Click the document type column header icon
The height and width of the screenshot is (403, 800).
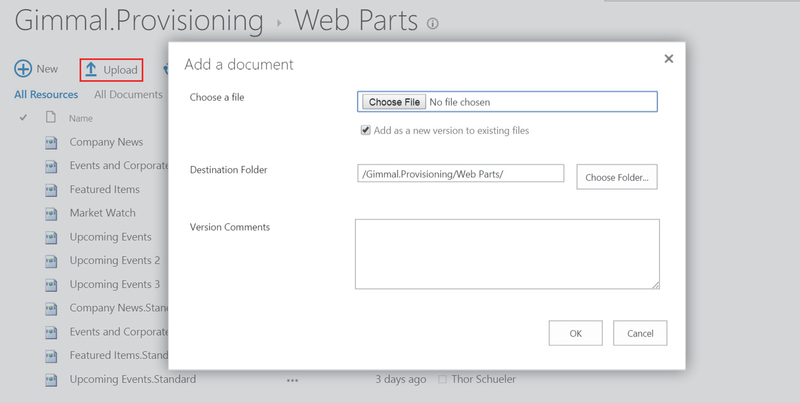(x=49, y=118)
